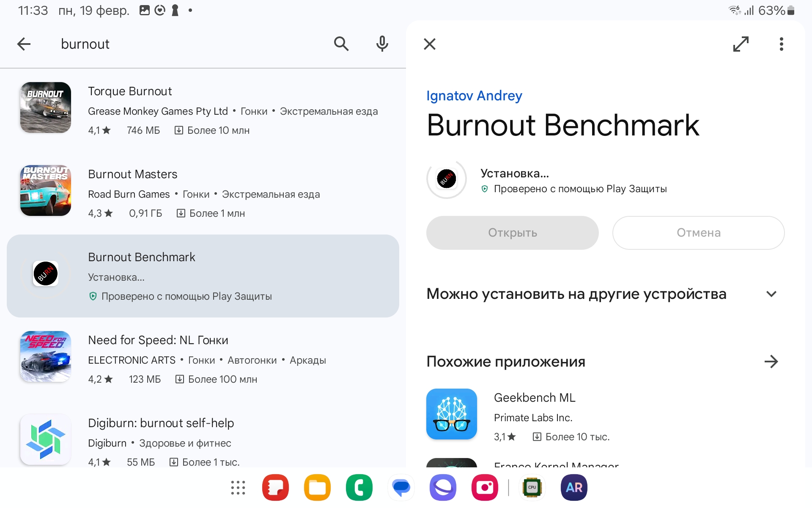The width and height of the screenshot is (812, 508).
Task: Open Ignatov Andrey developer link
Action: (474, 96)
